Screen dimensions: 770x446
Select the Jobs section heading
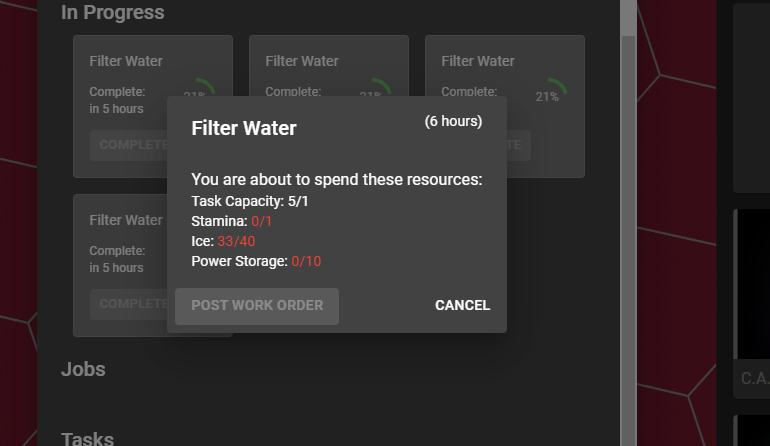click(83, 369)
